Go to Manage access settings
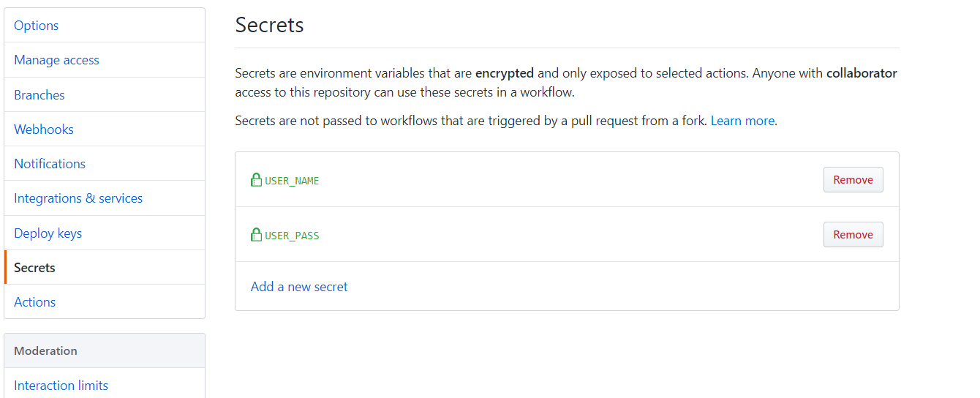 coord(56,60)
